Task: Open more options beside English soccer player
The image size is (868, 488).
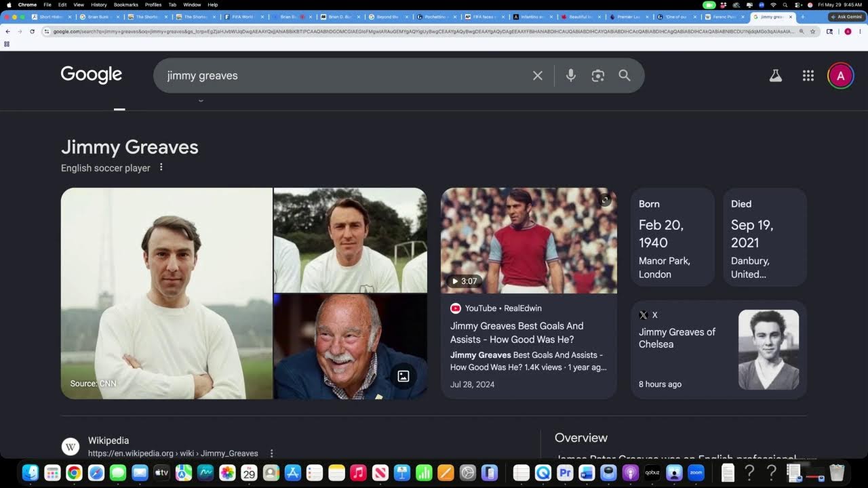Action: [161, 167]
